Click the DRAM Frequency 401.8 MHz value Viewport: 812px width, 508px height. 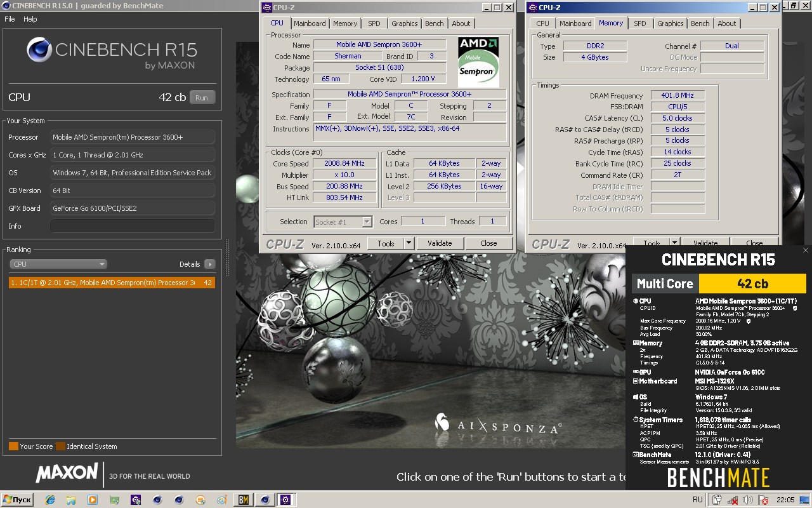678,96
